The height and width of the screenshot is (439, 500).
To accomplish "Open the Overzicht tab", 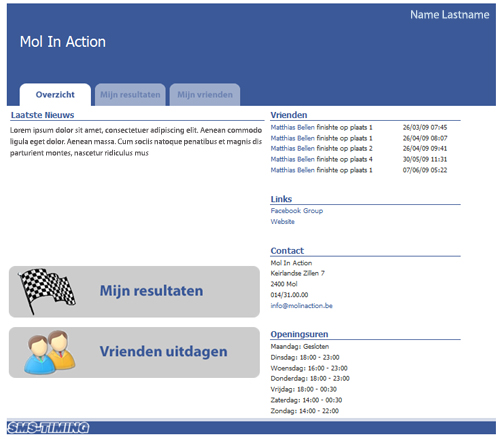I will coord(55,95).
